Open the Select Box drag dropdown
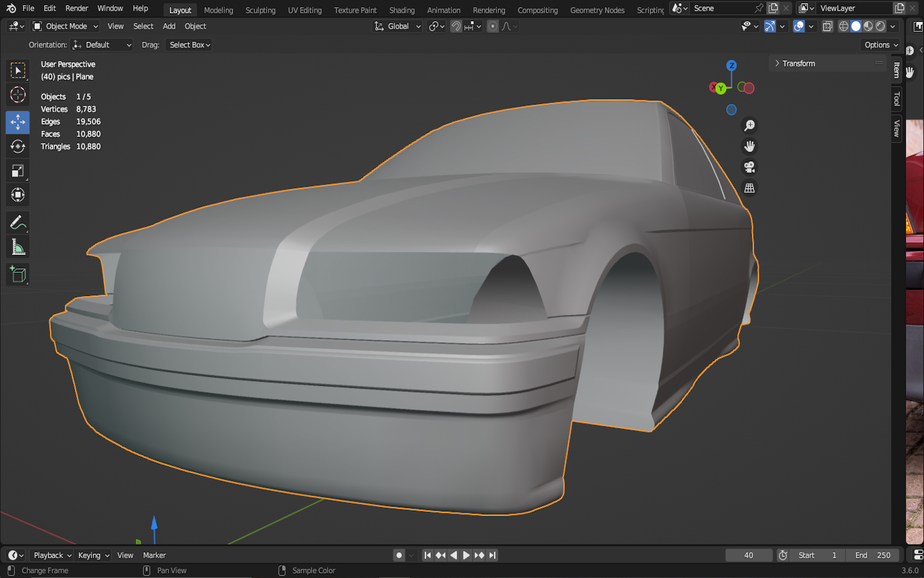 189,45
